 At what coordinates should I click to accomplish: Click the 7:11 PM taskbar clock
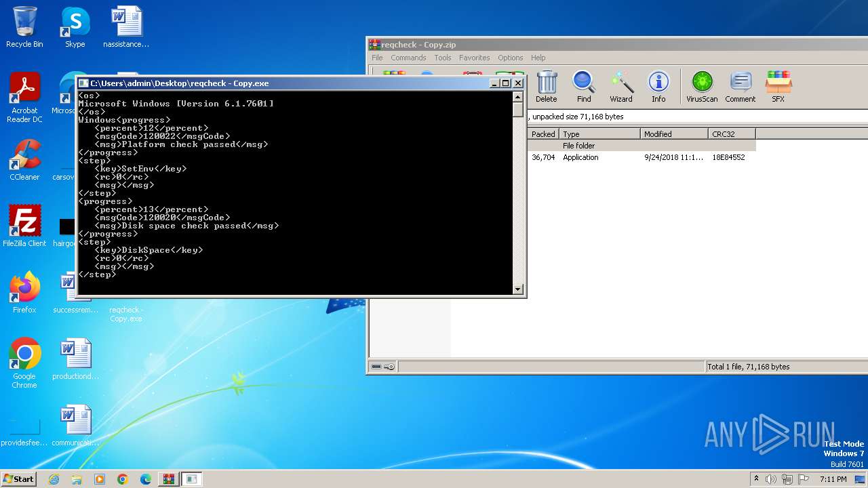pyautogui.click(x=833, y=479)
